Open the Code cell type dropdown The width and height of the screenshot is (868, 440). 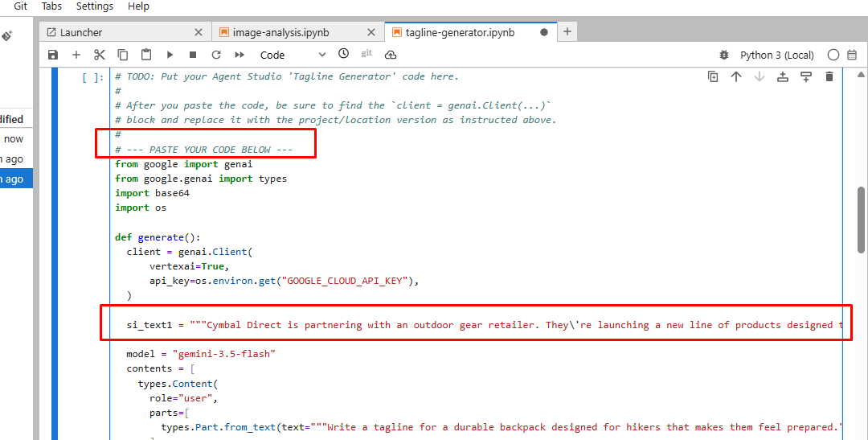tap(293, 55)
